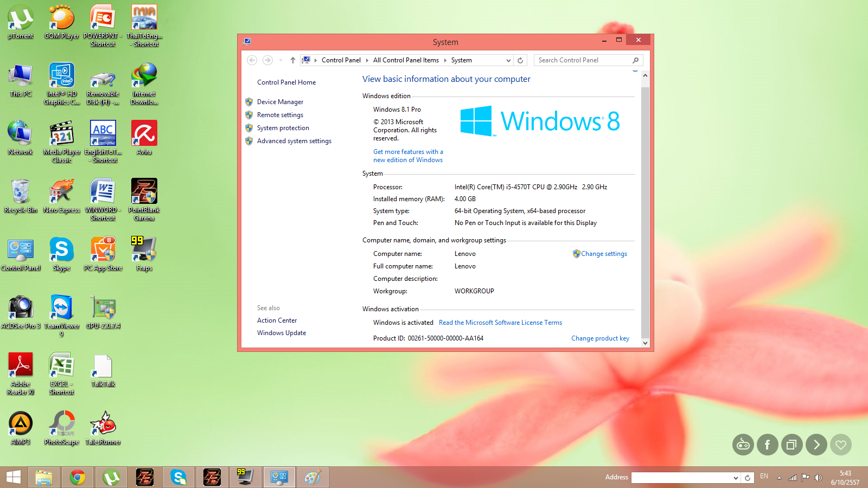Click the Windows Start button
Viewport: 868px width, 488px height.
(14, 477)
